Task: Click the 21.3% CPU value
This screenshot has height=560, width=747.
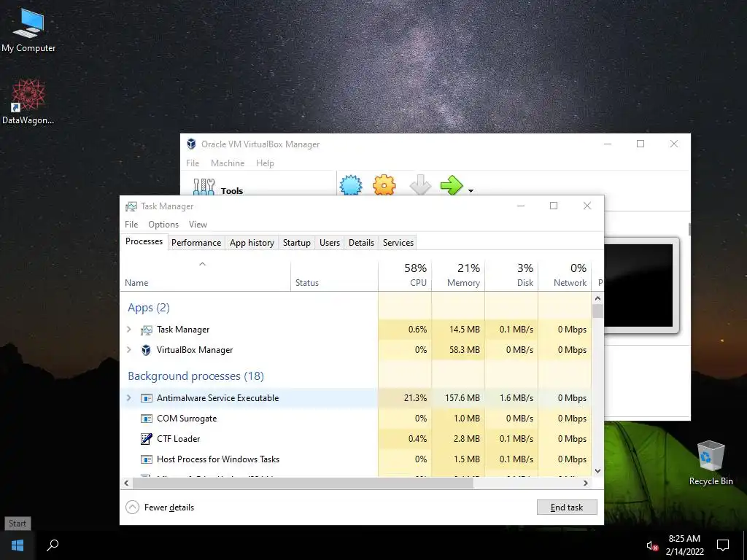Action: [x=415, y=398]
